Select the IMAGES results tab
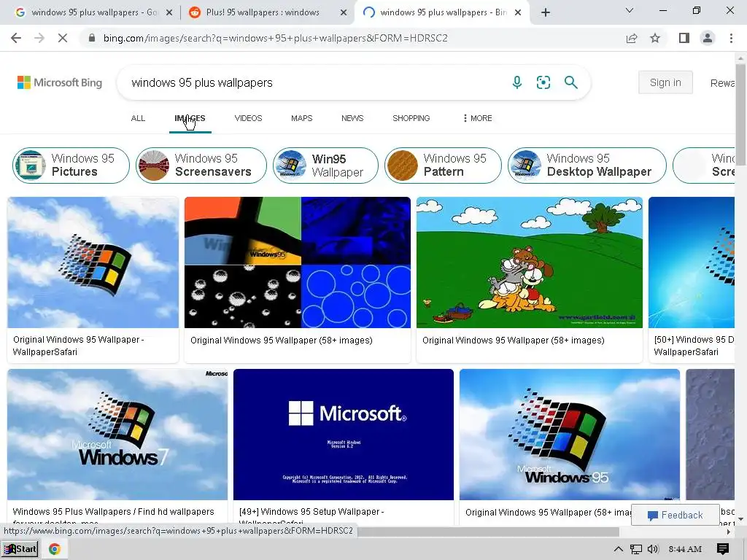This screenshot has height=560, width=747. (190, 118)
